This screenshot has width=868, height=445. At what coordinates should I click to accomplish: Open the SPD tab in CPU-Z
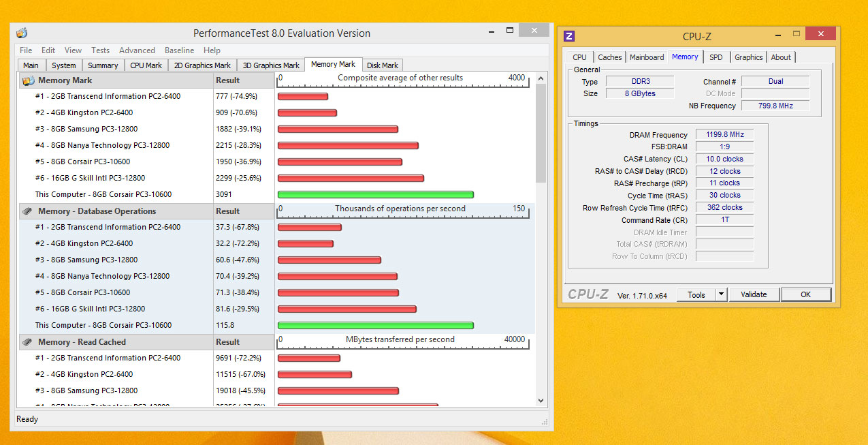point(716,57)
